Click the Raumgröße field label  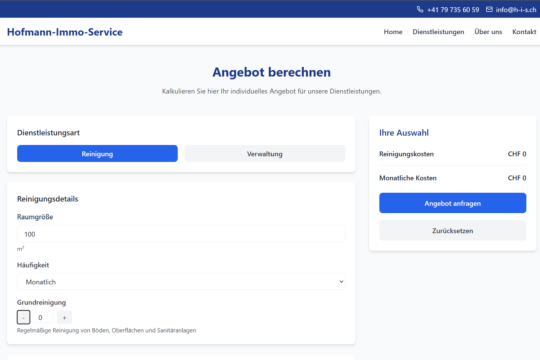(35, 217)
